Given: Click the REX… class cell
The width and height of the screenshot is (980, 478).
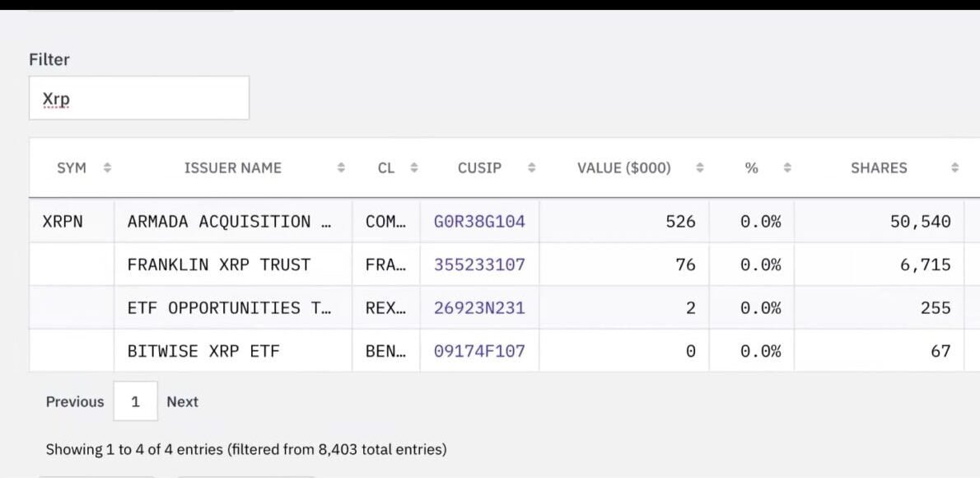Looking at the screenshot, I should [x=385, y=308].
